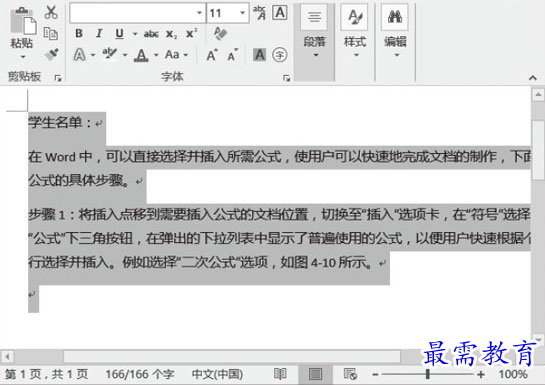Toggle bold formatting
Image resolution: width=545 pixels, height=385 pixels.
79,34
